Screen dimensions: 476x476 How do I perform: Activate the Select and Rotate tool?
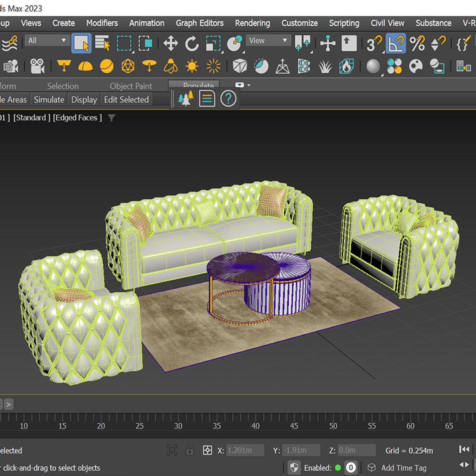(x=192, y=43)
